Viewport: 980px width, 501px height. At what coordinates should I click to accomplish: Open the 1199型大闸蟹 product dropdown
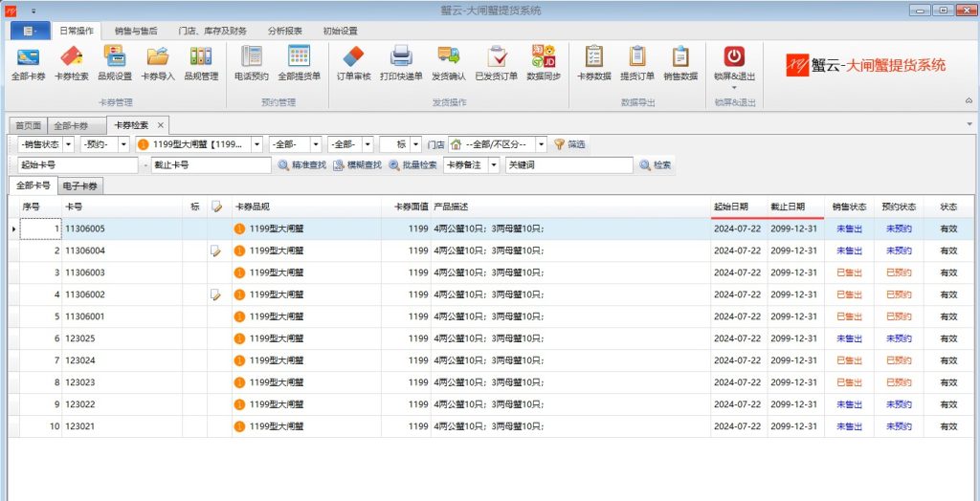coord(256,145)
